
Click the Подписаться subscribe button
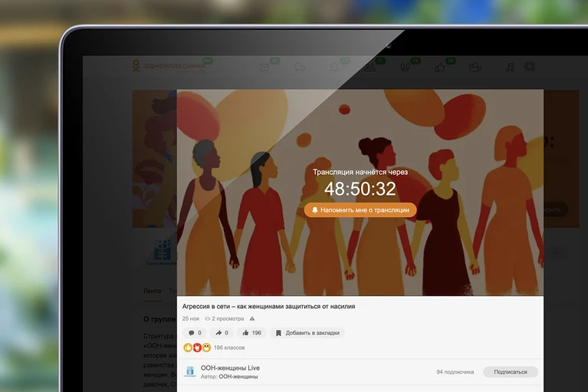(x=511, y=372)
